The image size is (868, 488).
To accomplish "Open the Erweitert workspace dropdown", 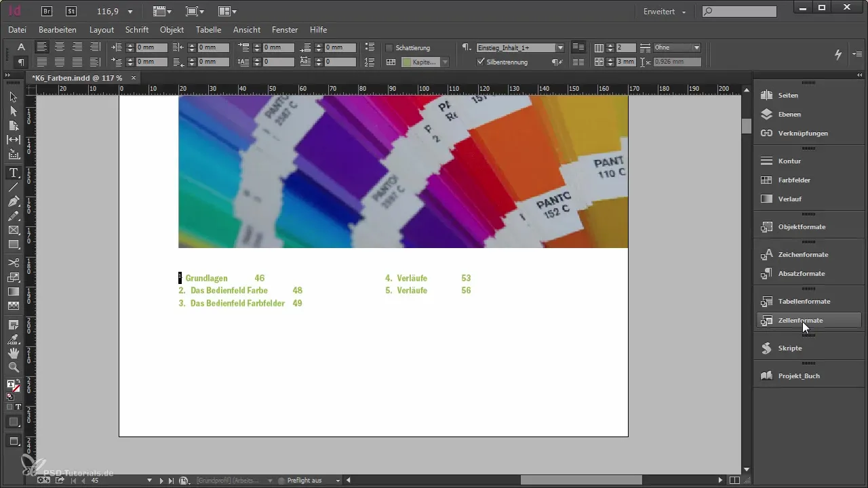I will pos(665,12).
